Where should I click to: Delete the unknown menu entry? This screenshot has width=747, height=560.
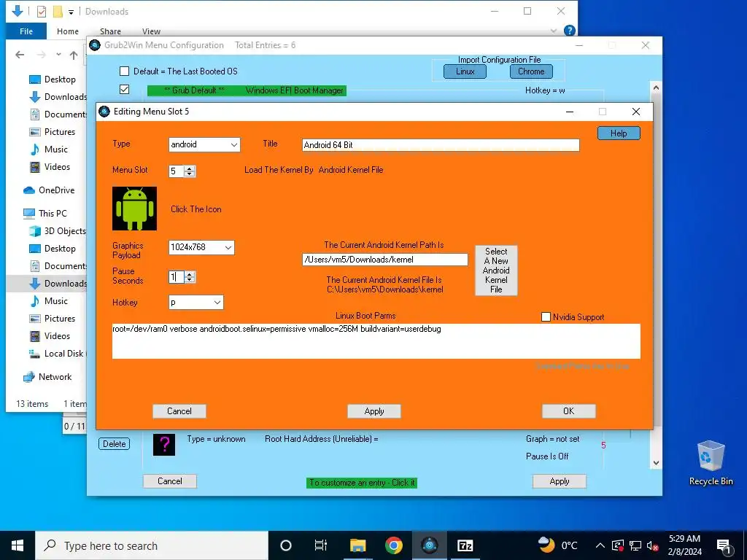115,444
